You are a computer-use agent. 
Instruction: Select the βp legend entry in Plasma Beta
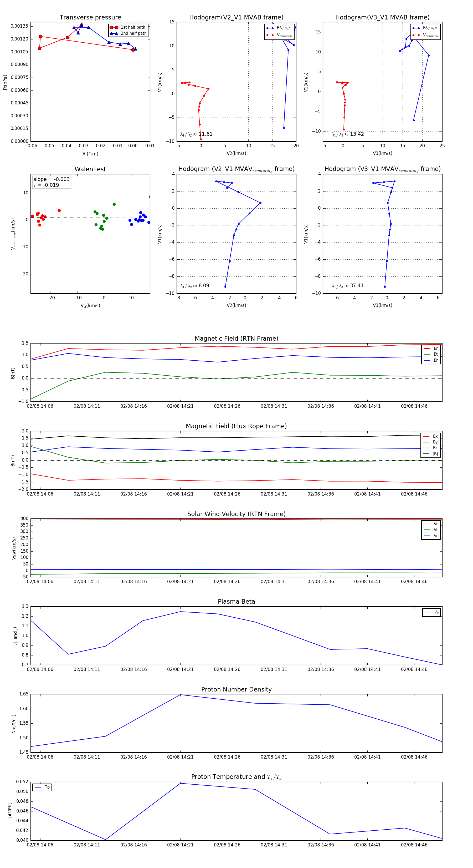[x=431, y=612]
